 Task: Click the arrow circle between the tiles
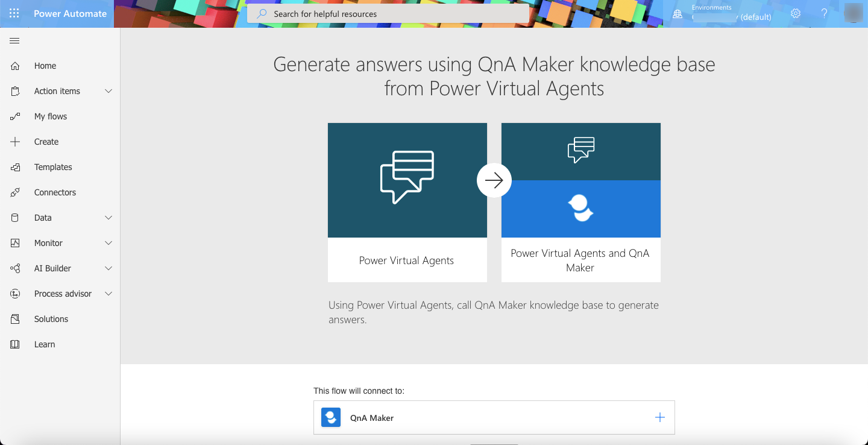pos(494,180)
